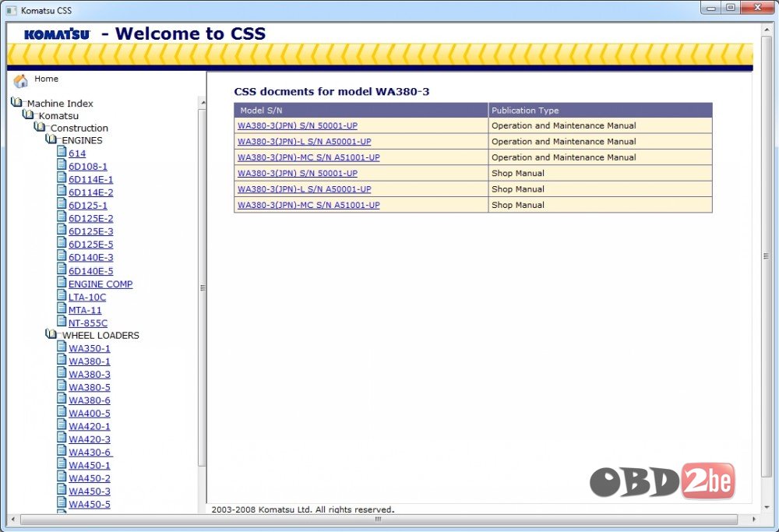Select engine 6D114E-2 in the tree
The width and height of the screenshot is (779, 532).
pyautogui.click(x=91, y=192)
